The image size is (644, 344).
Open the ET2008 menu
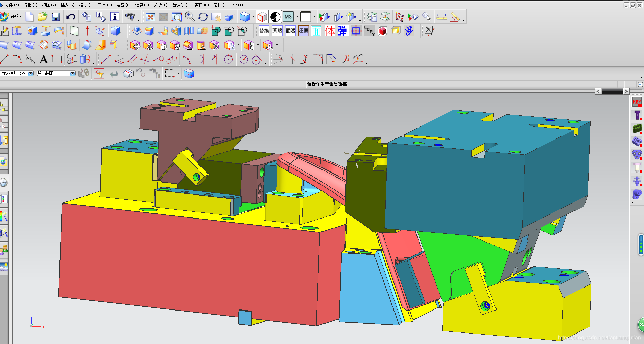238,5
